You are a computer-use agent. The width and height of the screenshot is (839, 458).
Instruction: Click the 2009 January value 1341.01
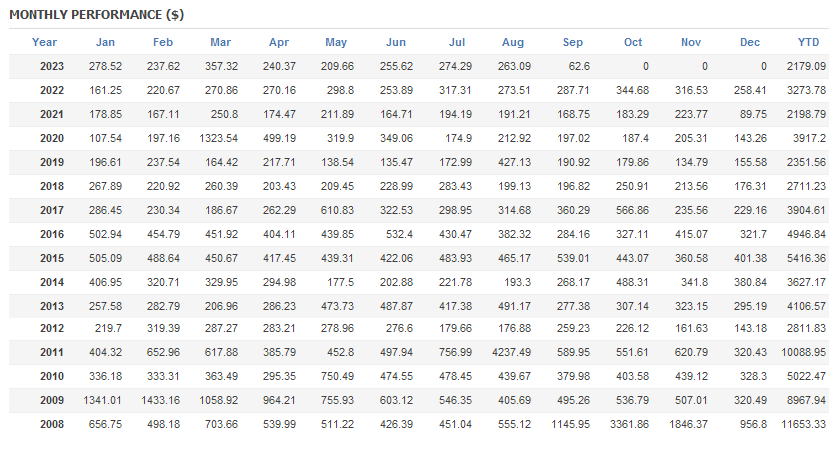tap(103, 400)
